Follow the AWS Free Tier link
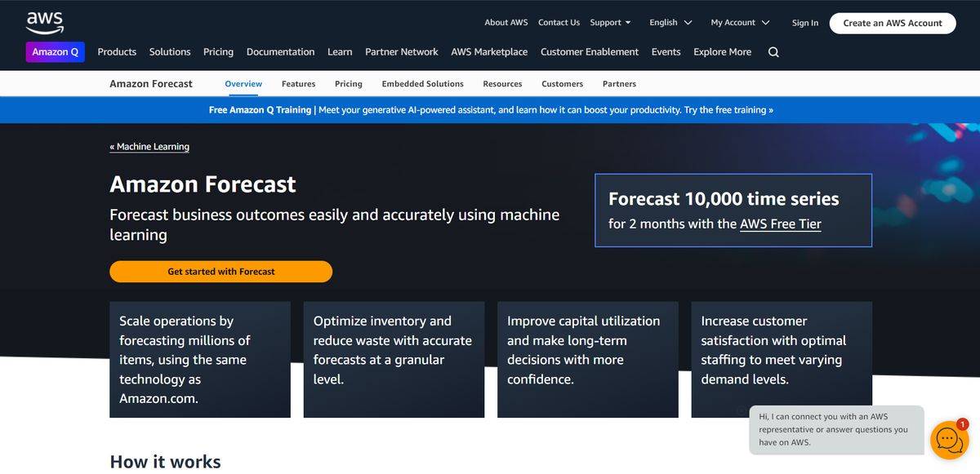 [x=780, y=224]
